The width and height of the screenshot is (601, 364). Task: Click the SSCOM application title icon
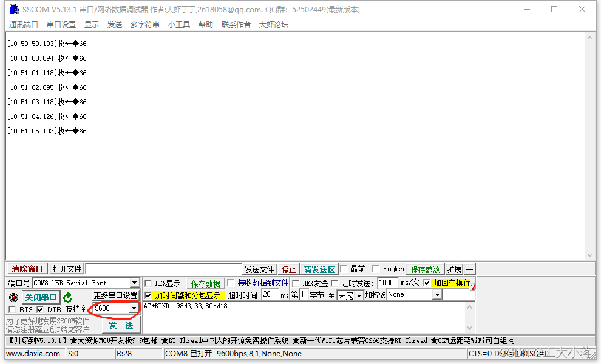[14, 9]
